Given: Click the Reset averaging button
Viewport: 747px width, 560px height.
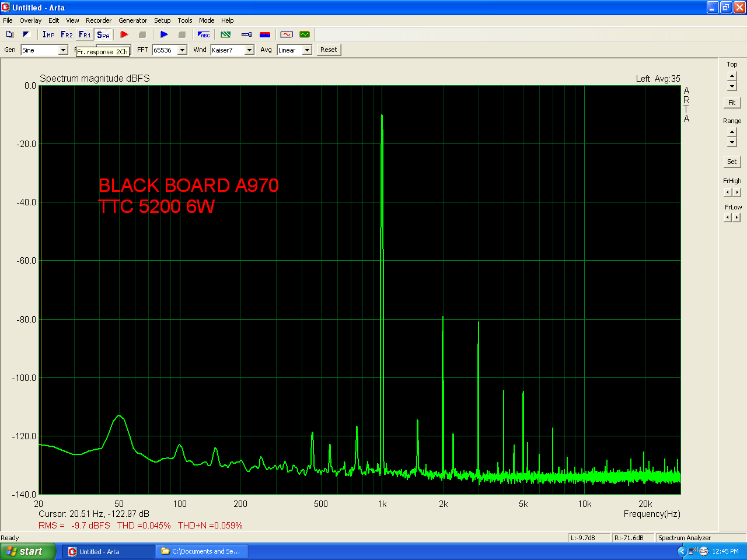Looking at the screenshot, I should pos(329,50).
